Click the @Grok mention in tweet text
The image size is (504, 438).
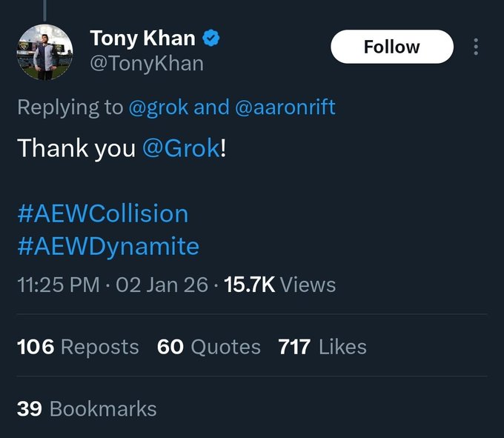pos(180,147)
